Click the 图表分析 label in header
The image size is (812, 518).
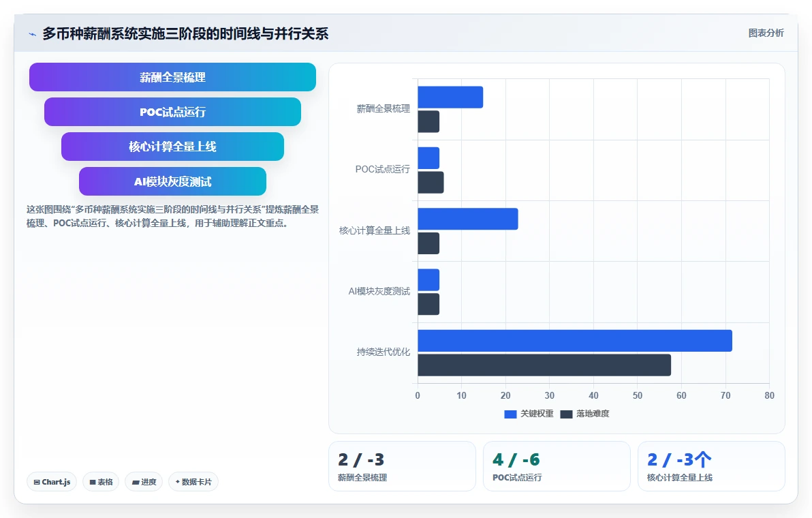[766, 33]
